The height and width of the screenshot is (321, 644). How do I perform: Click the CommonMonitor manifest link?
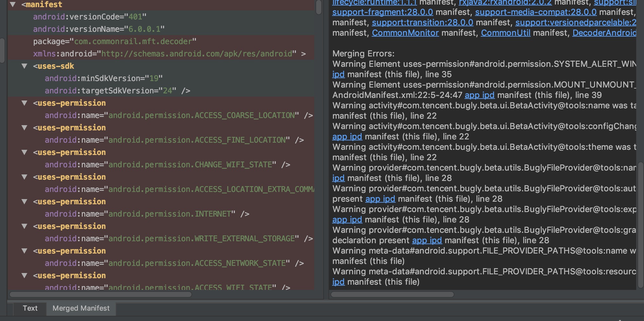(x=405, y=33)
